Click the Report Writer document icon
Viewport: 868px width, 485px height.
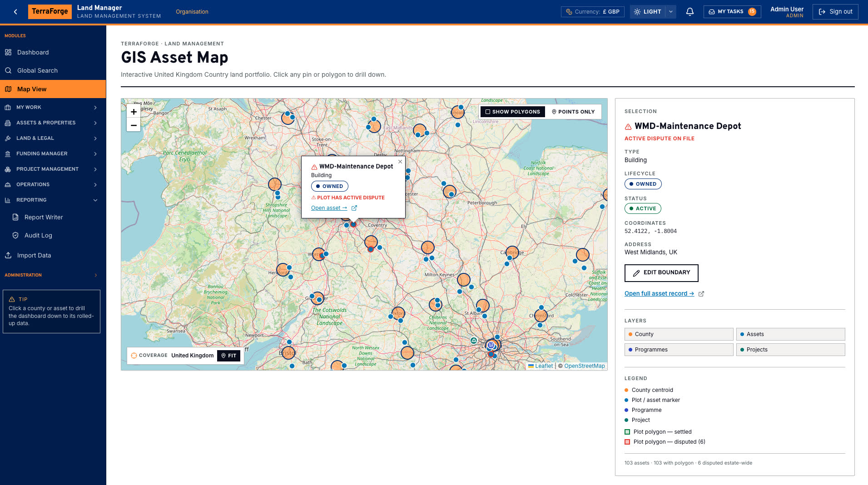15,217
